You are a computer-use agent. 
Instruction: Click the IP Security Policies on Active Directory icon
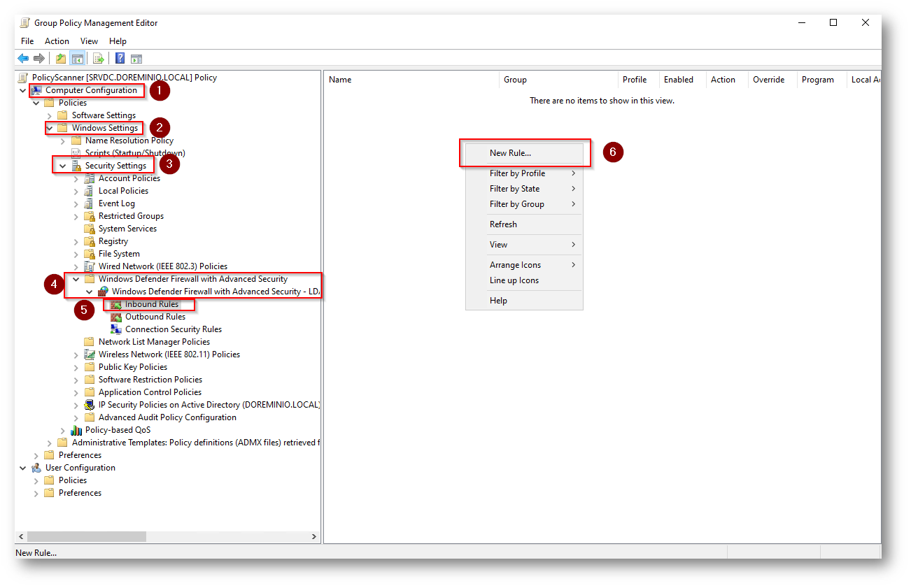coord(90,405)
